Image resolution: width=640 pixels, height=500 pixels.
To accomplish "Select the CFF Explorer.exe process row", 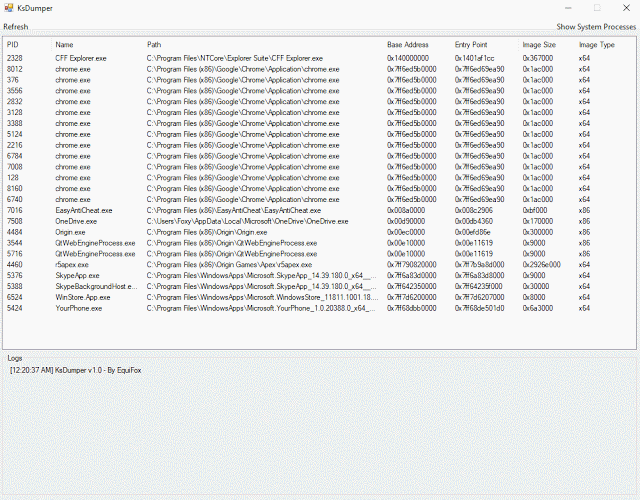I will 319,58.
